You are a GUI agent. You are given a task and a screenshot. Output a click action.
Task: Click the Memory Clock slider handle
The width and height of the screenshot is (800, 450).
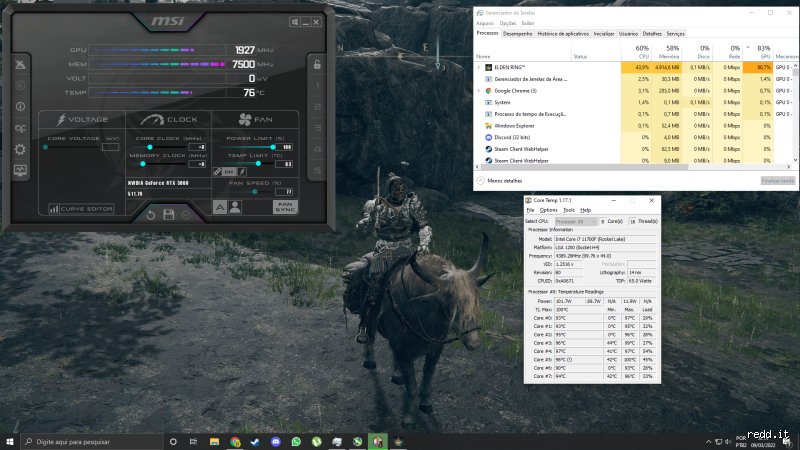[x=143, y=164]
